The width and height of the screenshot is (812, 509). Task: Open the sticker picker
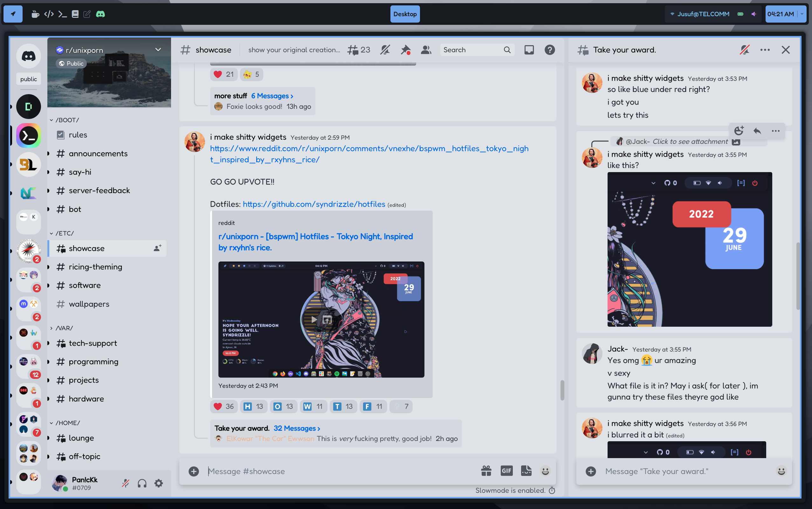526,471
